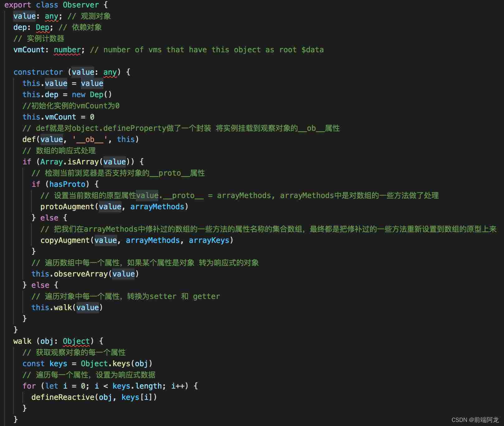The height and width of the screenshot is (426, 504).
Task: Click comment mentioning '__proto__属性' detection
Action: click(118, 173)
